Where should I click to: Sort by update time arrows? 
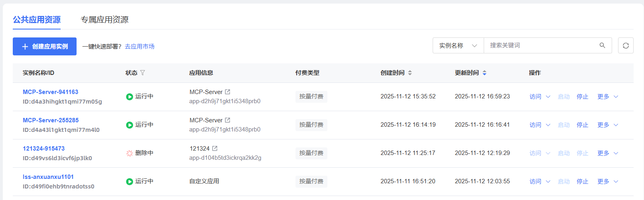[484, 73]
